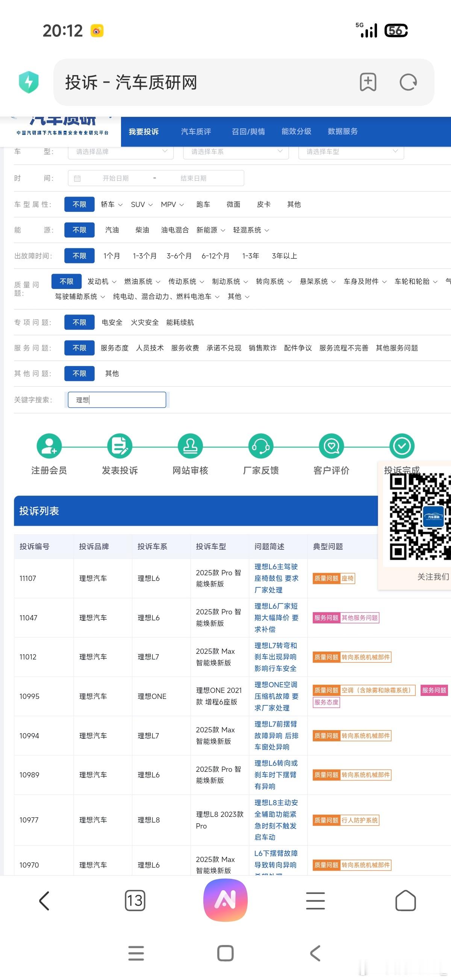The width and height of the screenshot is (451, 980).
Task: Open complaint 理想ONE空调压缩机故障
Action: click(x=276, y=696)
